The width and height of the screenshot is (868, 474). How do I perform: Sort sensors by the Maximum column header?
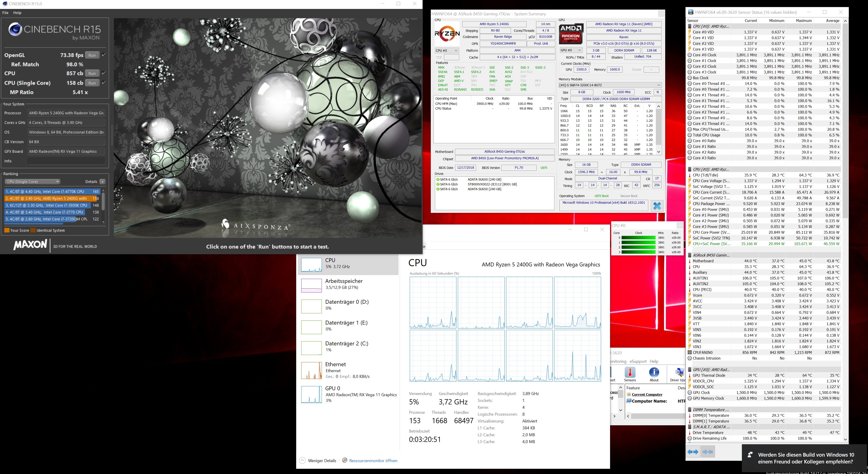point(804,21)
